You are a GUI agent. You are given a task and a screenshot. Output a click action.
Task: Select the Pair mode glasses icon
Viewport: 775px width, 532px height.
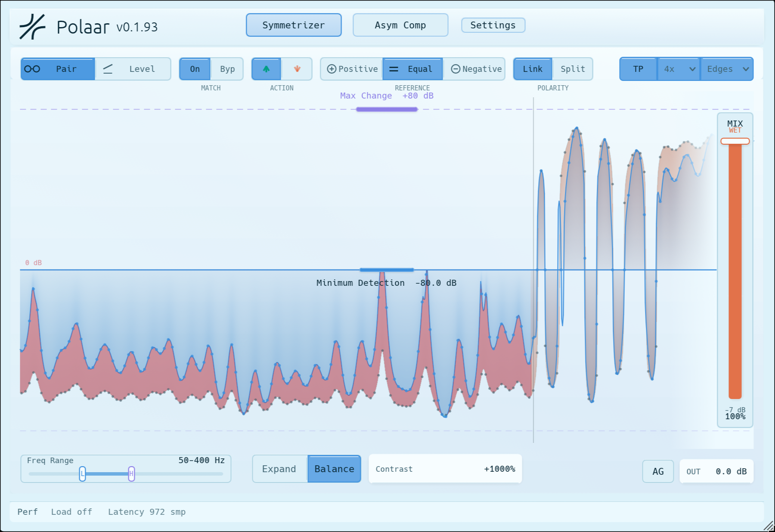tap(32, 69)
